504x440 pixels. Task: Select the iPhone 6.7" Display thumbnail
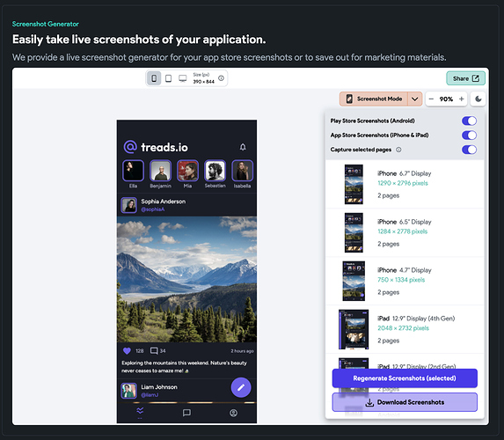(x=354, y=184)
